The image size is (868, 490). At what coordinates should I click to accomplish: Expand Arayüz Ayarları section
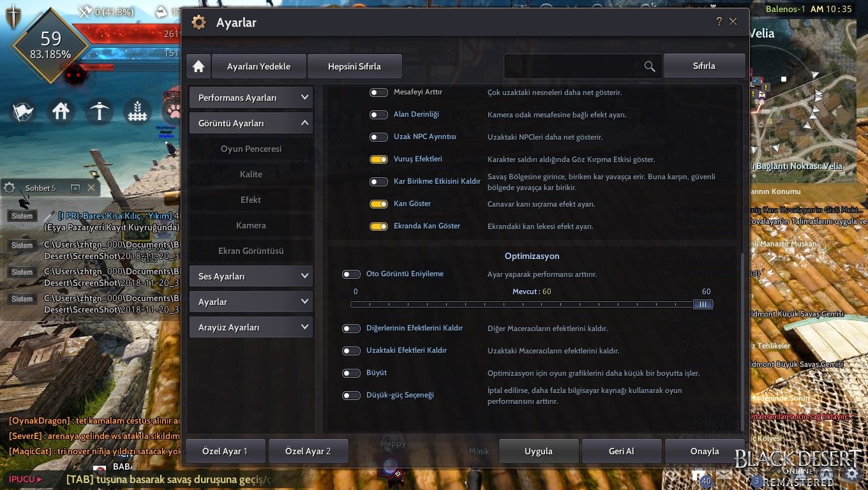coord(251,327)
